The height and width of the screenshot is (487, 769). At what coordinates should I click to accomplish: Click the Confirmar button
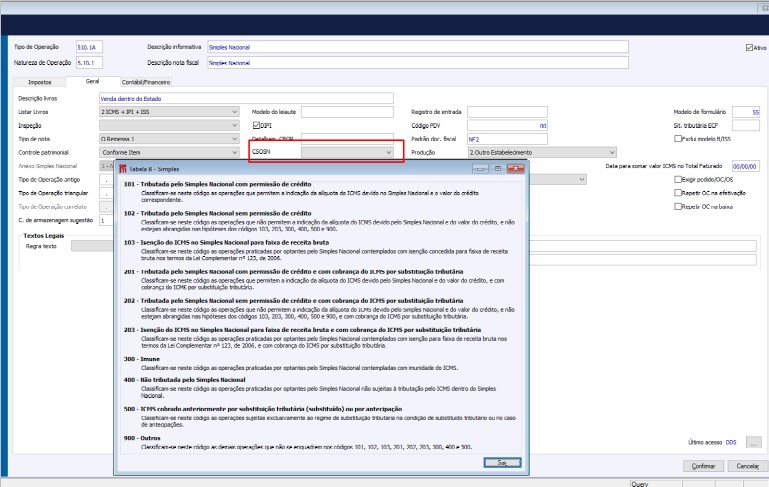coord(703,466)
